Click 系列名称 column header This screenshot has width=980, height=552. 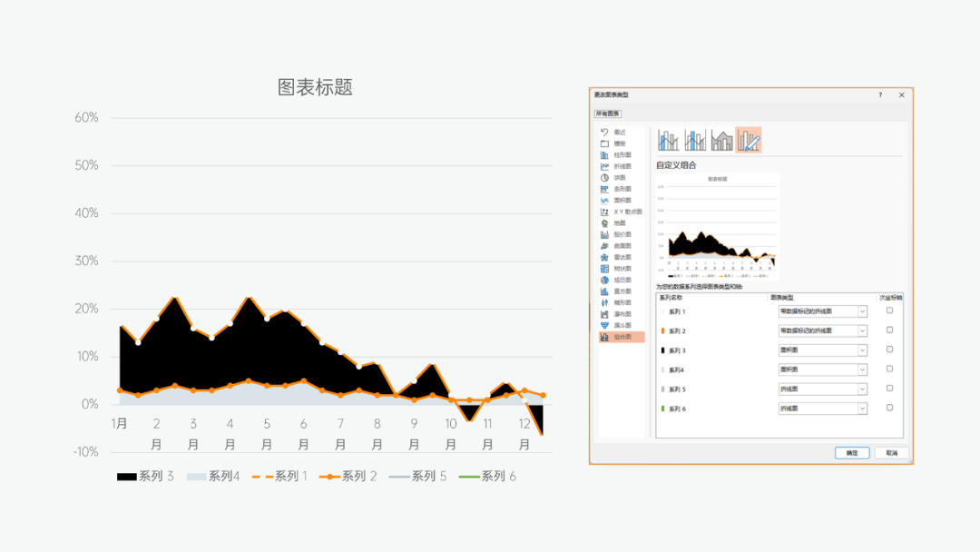pyautogui.click(x=671, y=298)
